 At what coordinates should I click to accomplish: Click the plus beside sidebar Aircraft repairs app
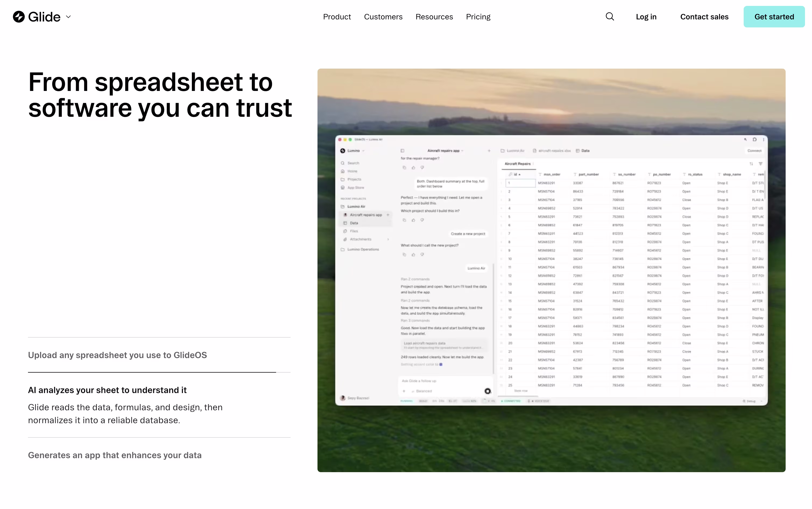[x=388, y=215]
